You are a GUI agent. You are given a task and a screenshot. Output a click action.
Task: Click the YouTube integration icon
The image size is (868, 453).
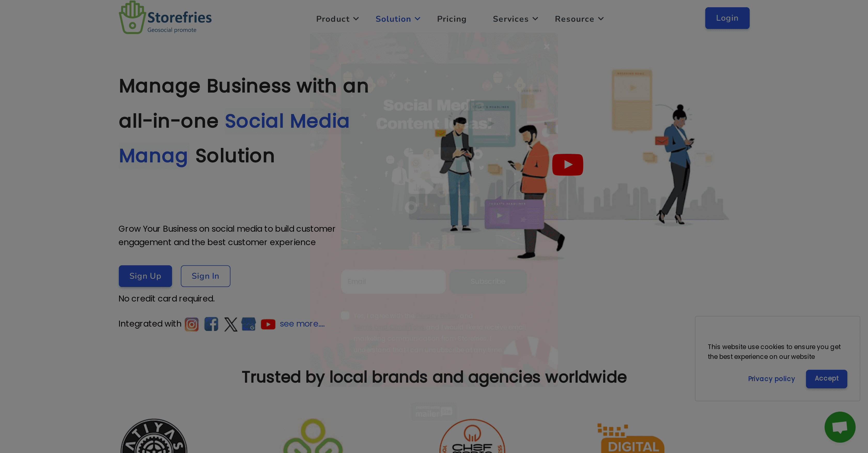pos(268,324)
